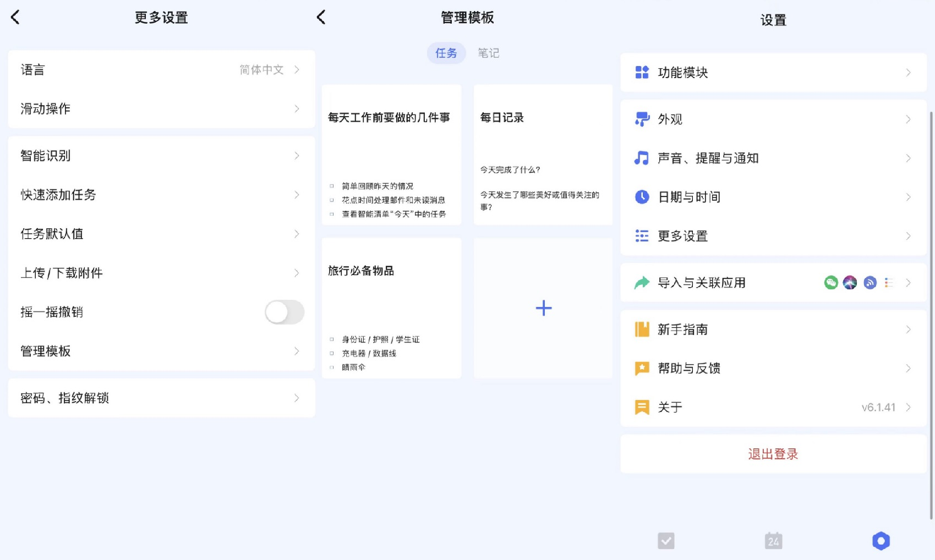Click the 帮助与反馈 star message icon

coord(642,369)
